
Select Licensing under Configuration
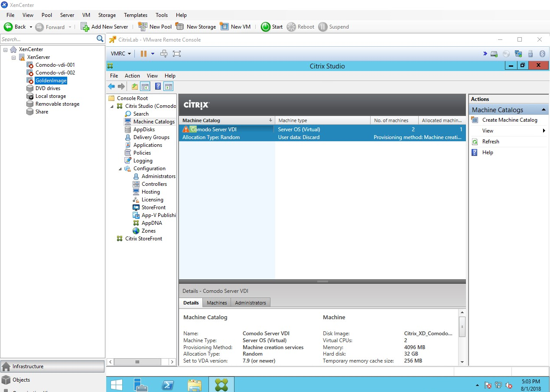152,200
